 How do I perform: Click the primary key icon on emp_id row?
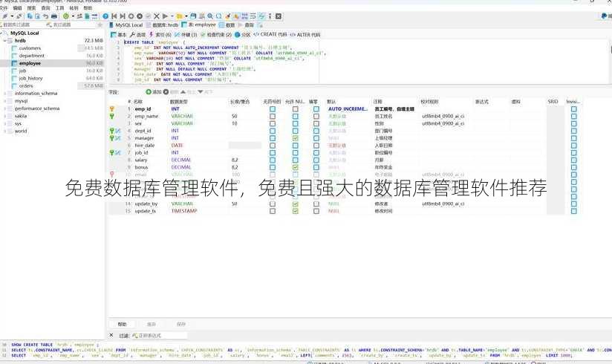pyautogui.click(x=112, y=109)
